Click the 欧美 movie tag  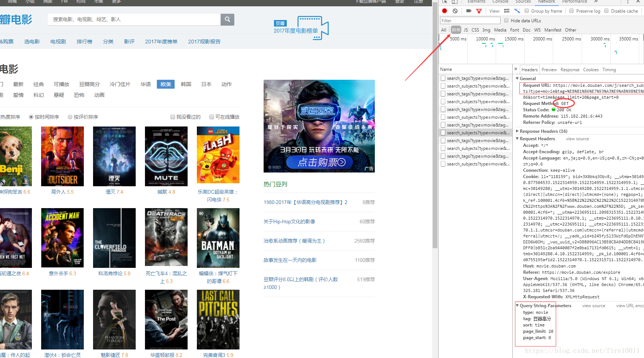(x=166, y=84)
